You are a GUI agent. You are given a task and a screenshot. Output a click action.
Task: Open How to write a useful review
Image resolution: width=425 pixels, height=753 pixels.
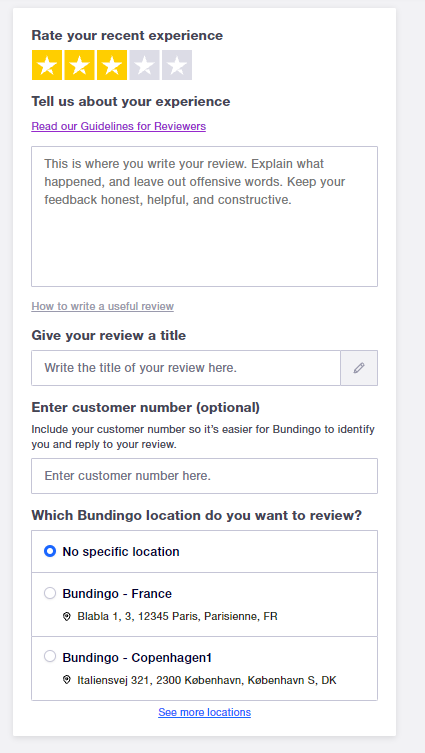(103, 306)
